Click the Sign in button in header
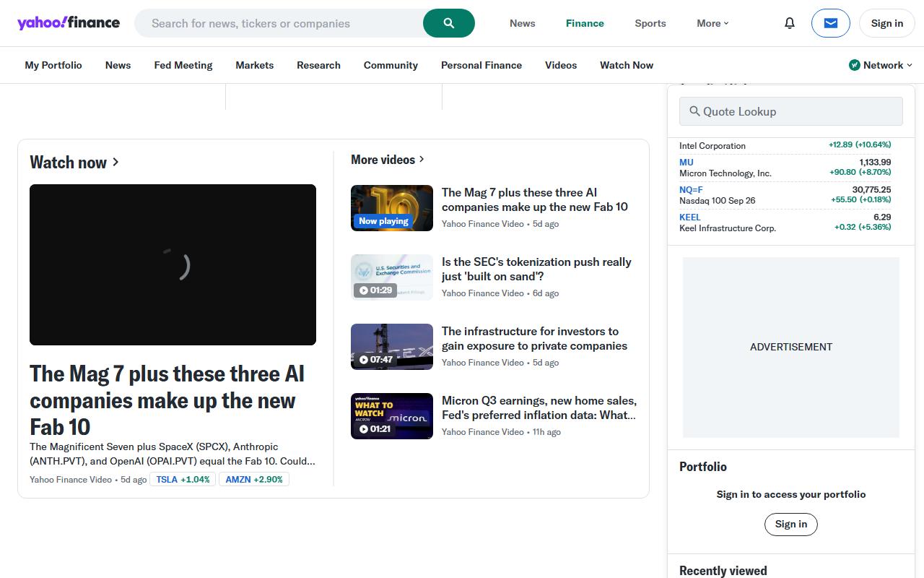 887,23
